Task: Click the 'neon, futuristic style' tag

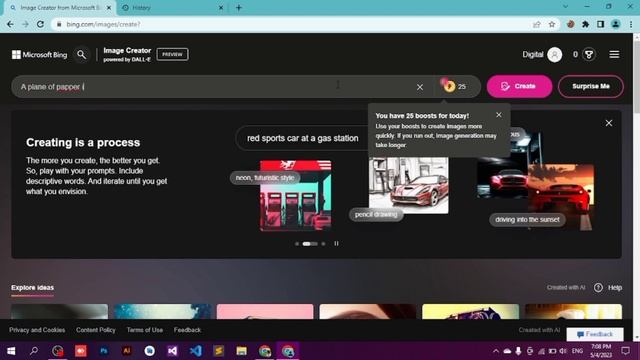Action: [265, 178]
